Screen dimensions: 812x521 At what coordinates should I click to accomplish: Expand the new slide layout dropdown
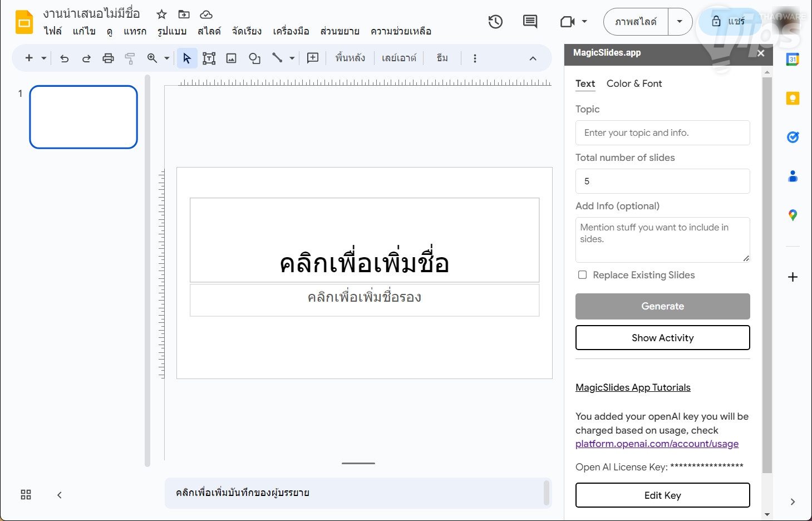(44, 58)
